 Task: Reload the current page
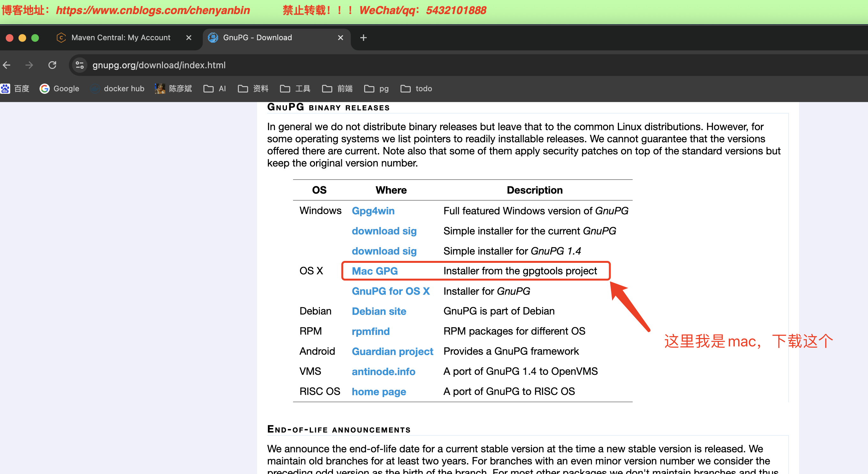coord(52,65)
